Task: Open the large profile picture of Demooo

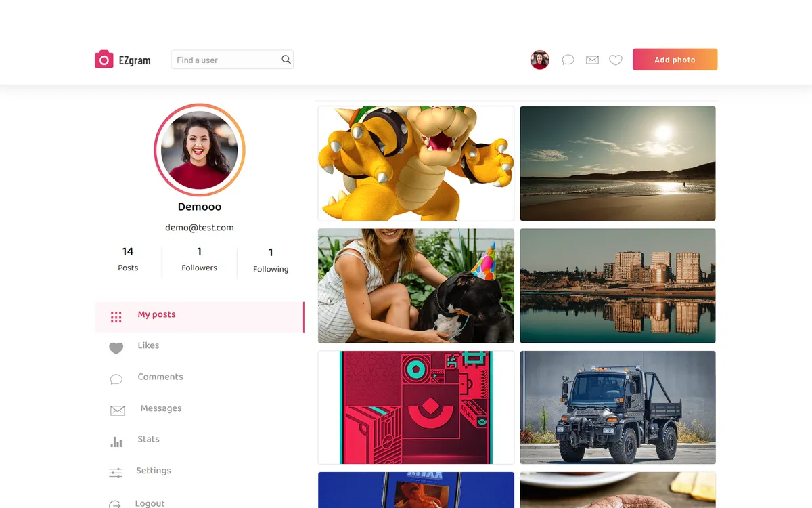Action: tap(200, 150)
